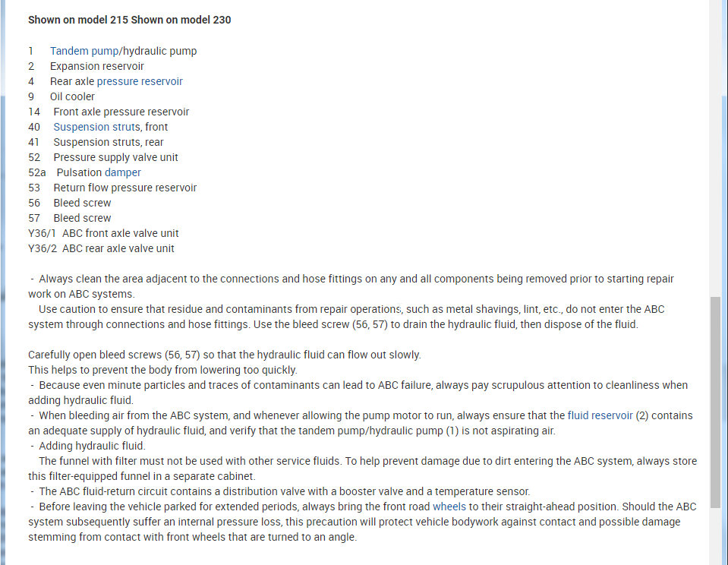Image resolution: width=728 pixels, height=565 pixels.
Task: Click the vertical scrollbar thumb
Action: [715, 402]
